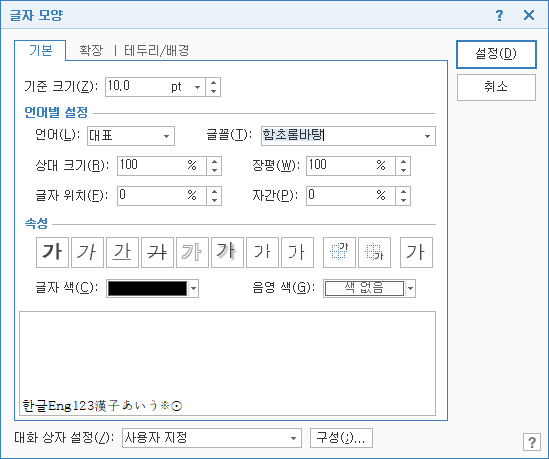Switch to the 확장 tab
549x459 pixels.
(91, 50)
